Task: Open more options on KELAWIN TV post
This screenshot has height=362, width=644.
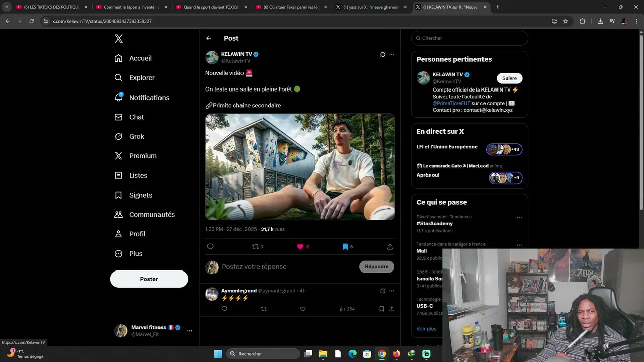Action: [392, 54]
